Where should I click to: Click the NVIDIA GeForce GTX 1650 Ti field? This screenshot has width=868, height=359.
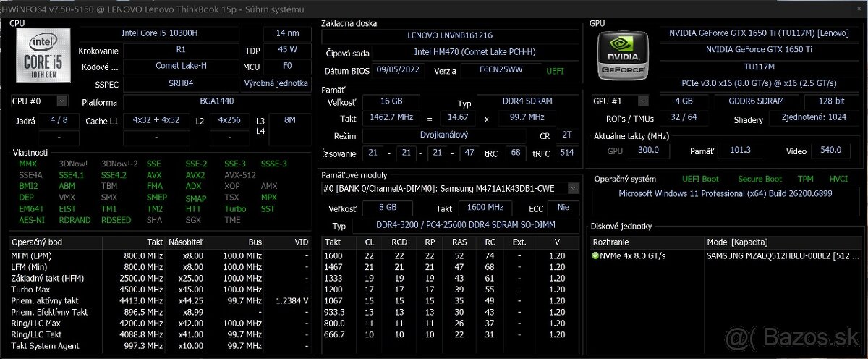pos(759,50)
